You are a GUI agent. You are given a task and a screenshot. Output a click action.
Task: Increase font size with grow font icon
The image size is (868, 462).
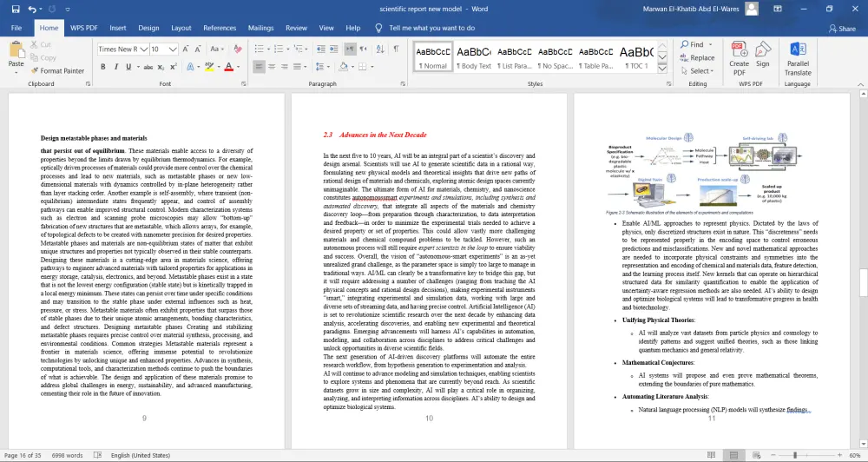[x=186, y=49]
